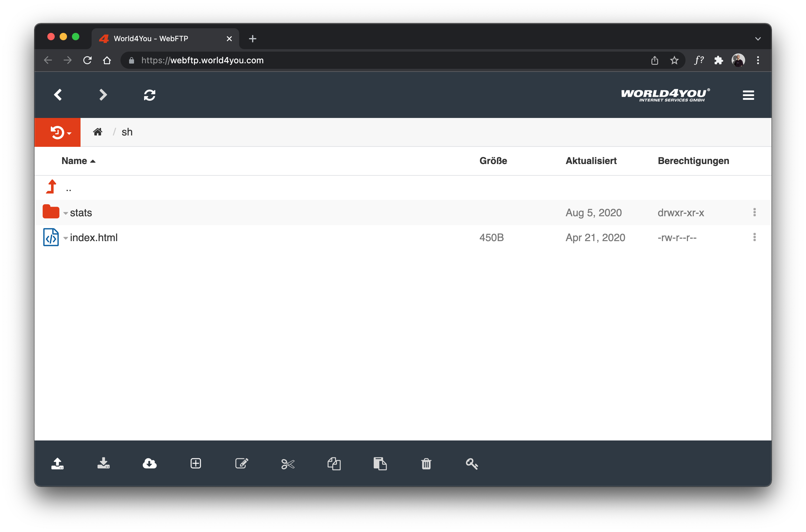This screenshot has height=532, width=806.
Task: Bookmark this page with the star icon
Action: [x=674, y=61]
